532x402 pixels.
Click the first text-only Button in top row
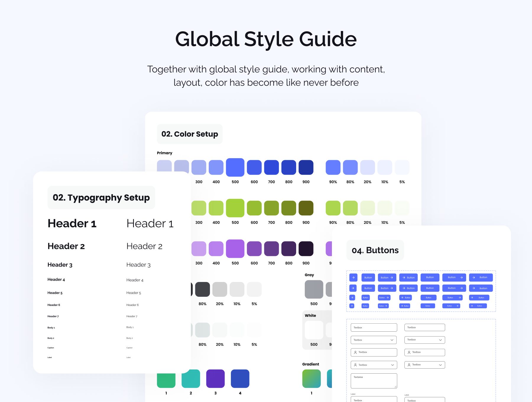[x=368, y=278]
